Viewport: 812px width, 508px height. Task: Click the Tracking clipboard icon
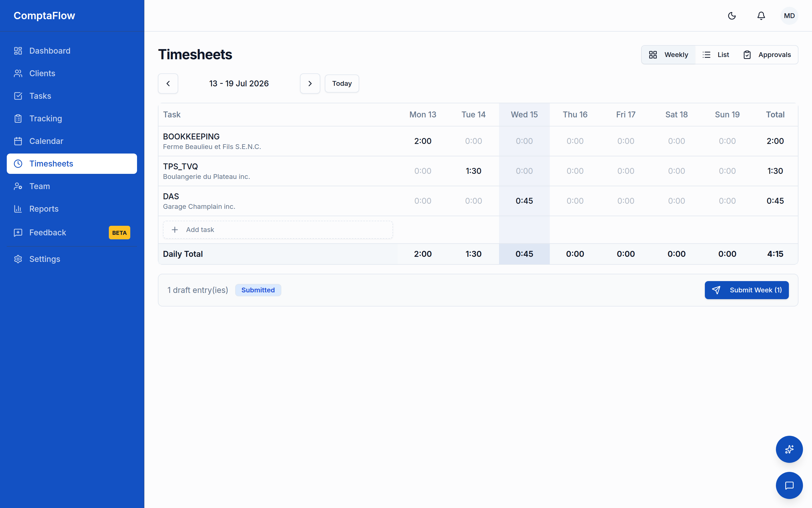(18, 119)
